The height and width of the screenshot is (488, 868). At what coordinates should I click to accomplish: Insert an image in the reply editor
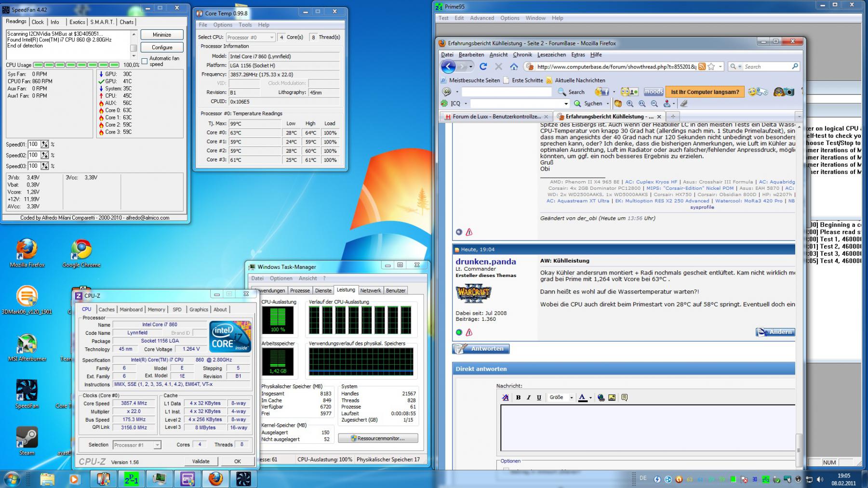coord(612,397)
